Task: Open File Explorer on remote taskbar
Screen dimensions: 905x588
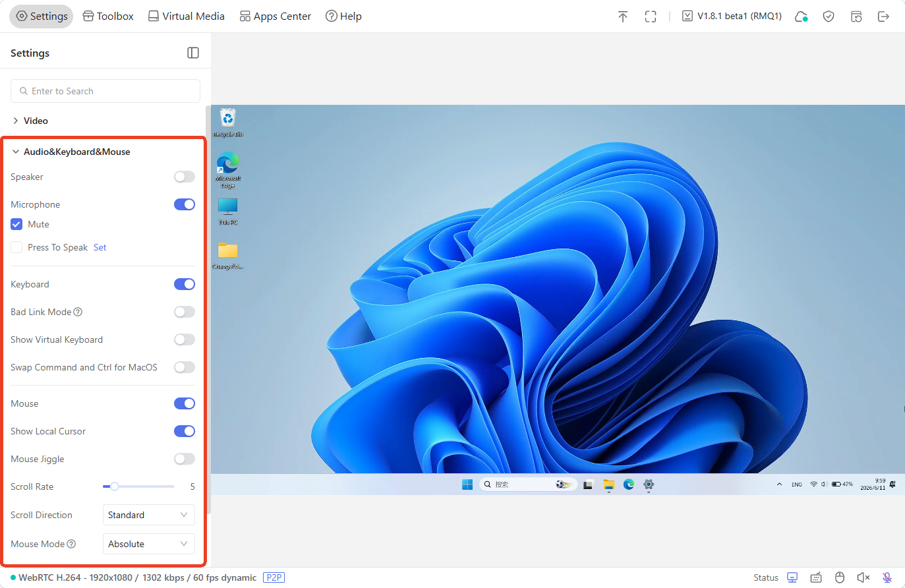Action: pos(608,485)
